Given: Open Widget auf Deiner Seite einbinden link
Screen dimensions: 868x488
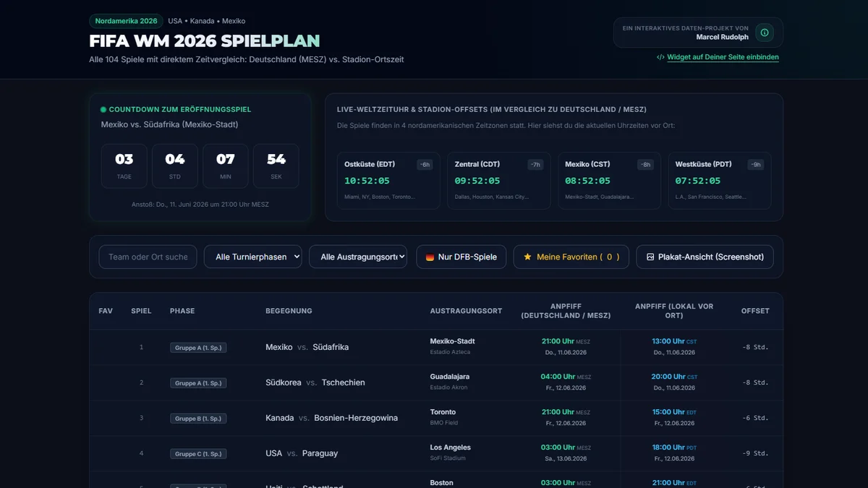Looking at the screenshot, I should tap(723, 57).
